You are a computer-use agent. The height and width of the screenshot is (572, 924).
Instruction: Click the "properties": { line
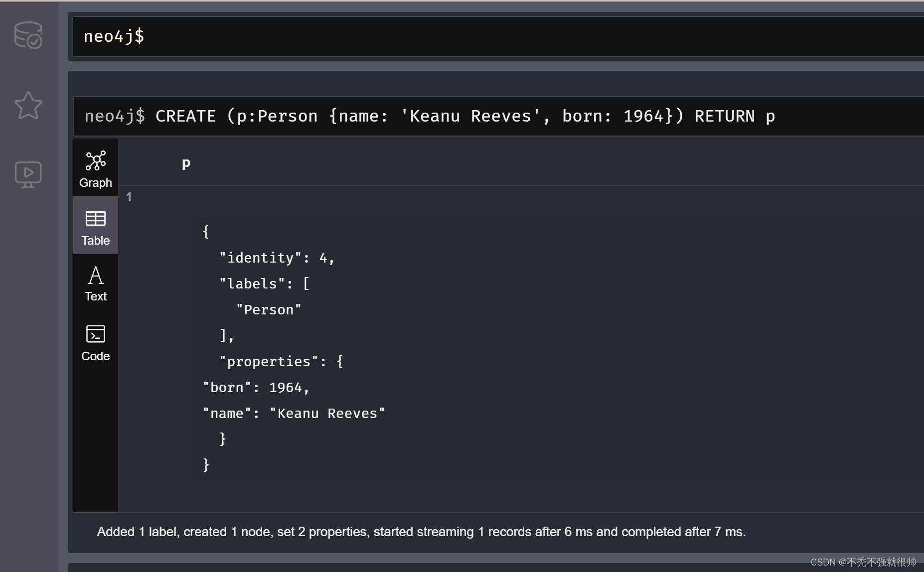(282, 362)
